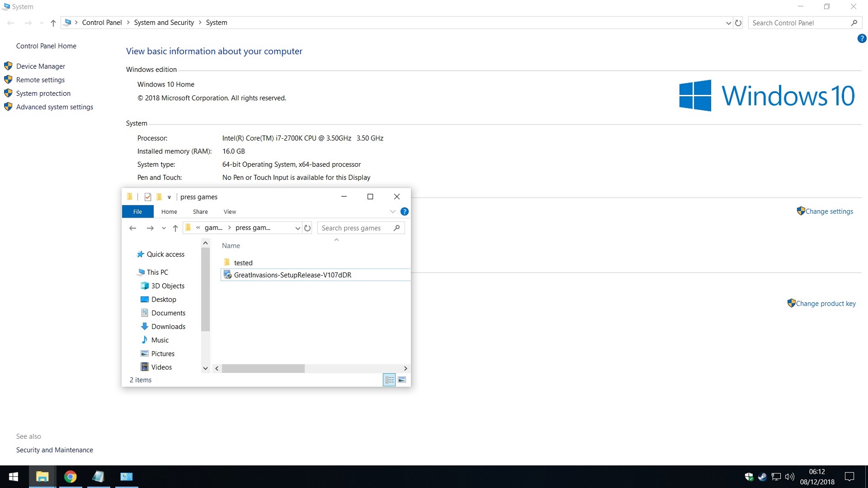Open 3D Objects in navigation pane
868x488 pixels.
(x=168, y=286)
